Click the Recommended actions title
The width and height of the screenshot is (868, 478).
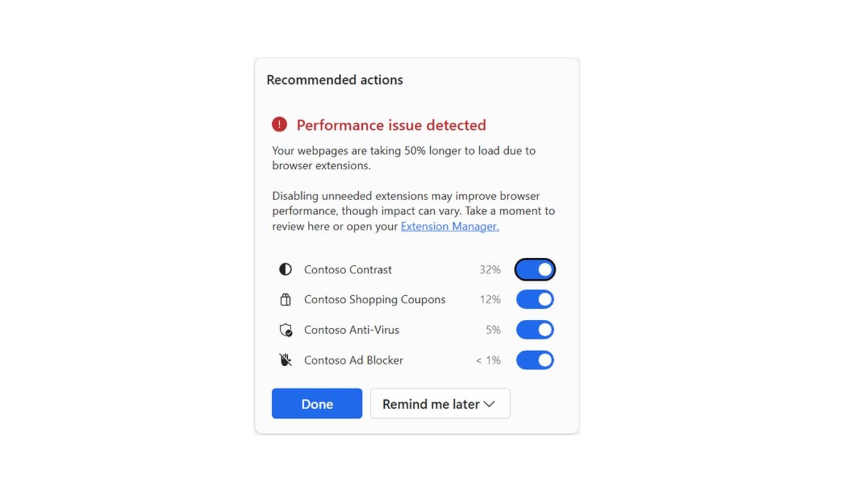(335, 80)
